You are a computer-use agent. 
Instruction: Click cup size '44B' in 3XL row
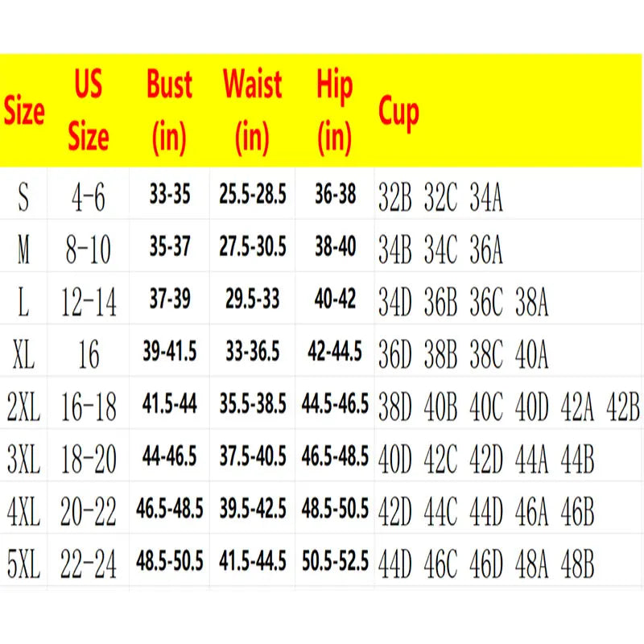point(577,459)
